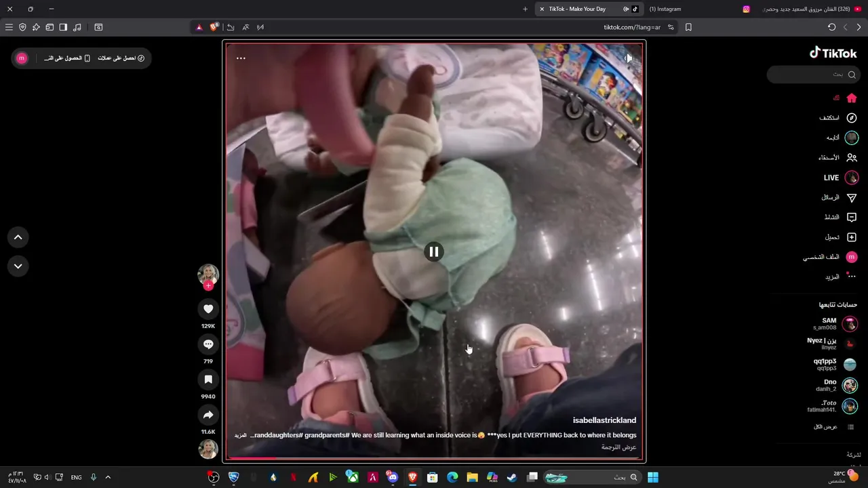Click the Upload plus icon
Image resolution: width=868 pixels, height=488 pixels.
point(852,237)
